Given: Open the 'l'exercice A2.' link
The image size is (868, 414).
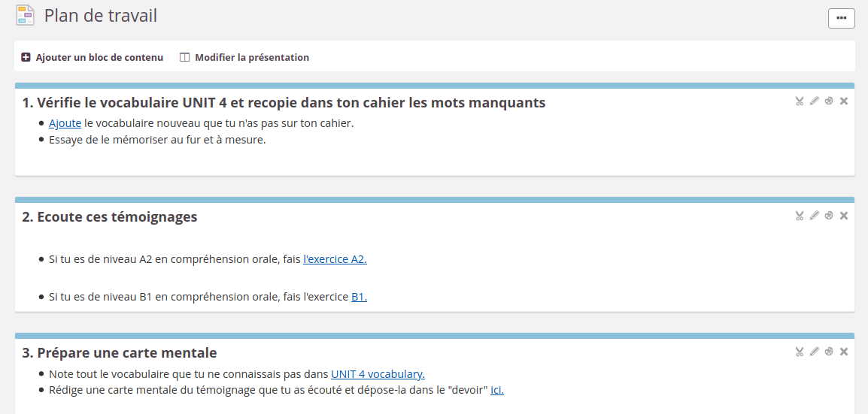Looking at the screenshot, I should 335,259.
